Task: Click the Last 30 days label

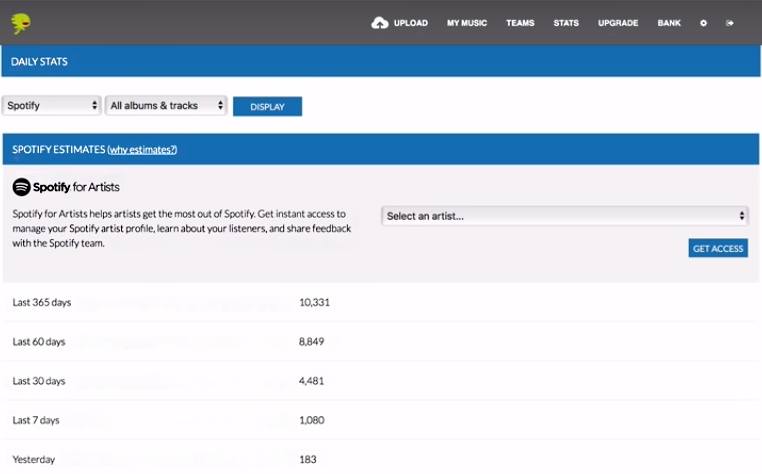Action: [39, 381]
